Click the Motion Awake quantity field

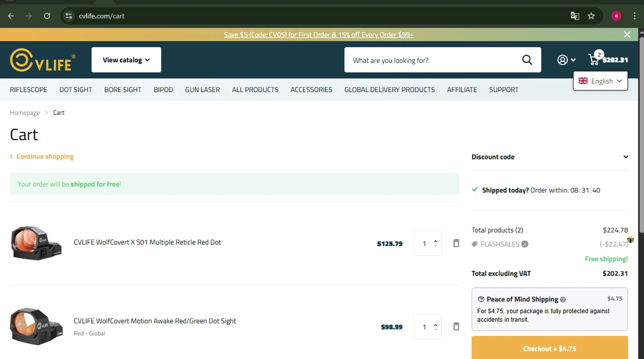click(x=425, y=327)
